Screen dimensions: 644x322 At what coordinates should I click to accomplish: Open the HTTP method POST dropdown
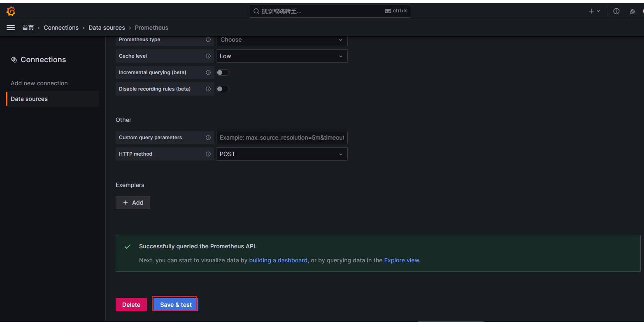(281, 154)
